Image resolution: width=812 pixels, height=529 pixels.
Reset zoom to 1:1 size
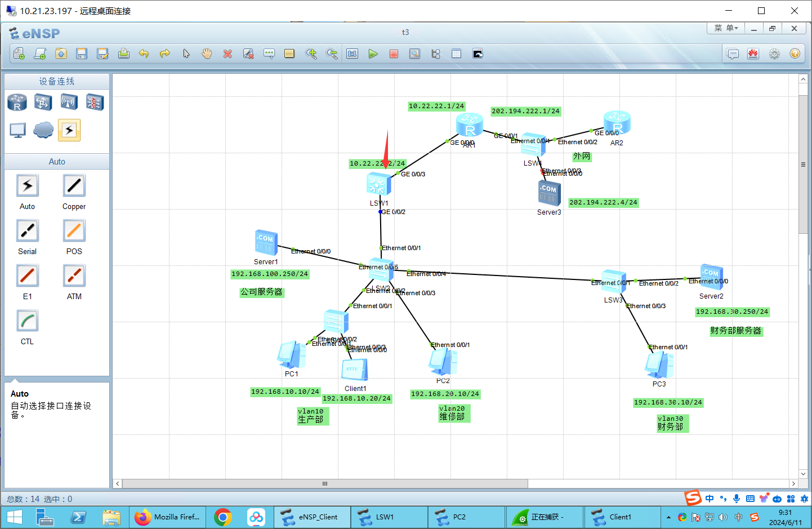[x=353, y=54]
